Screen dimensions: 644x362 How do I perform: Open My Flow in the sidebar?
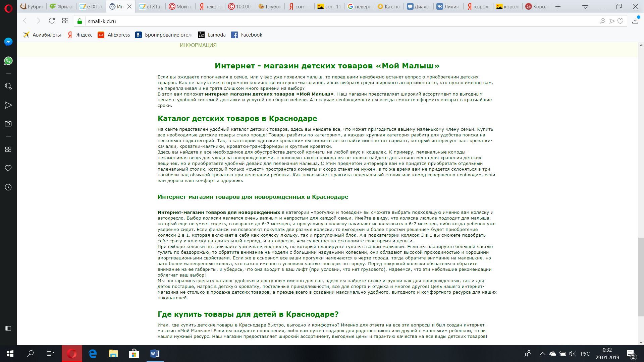point(8,105)
